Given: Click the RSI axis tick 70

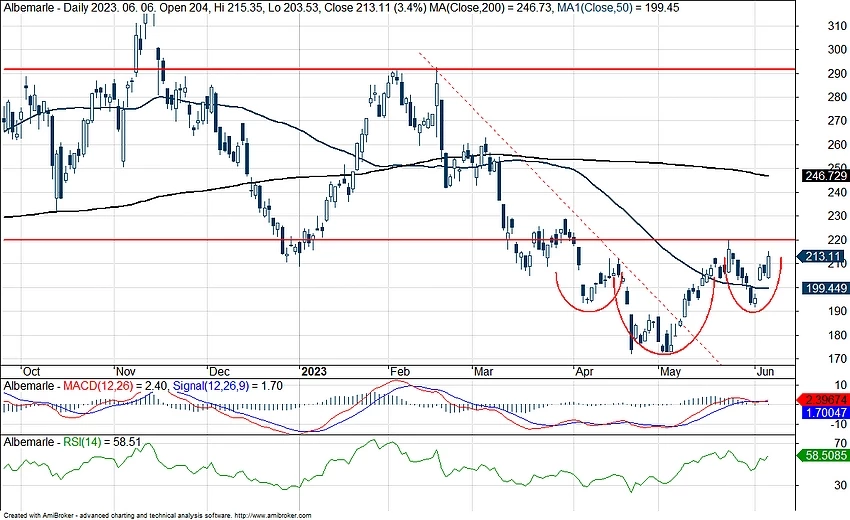Looking at the screenshot, I should point(841,443).
